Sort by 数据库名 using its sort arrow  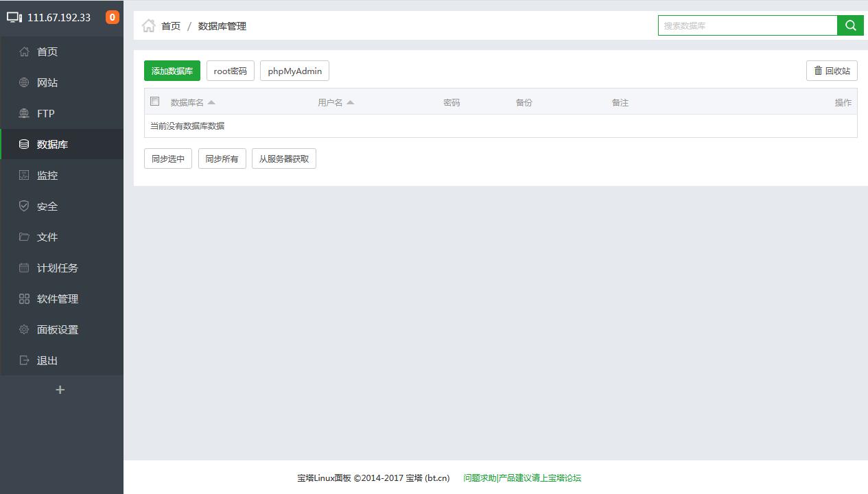[211, 102]
